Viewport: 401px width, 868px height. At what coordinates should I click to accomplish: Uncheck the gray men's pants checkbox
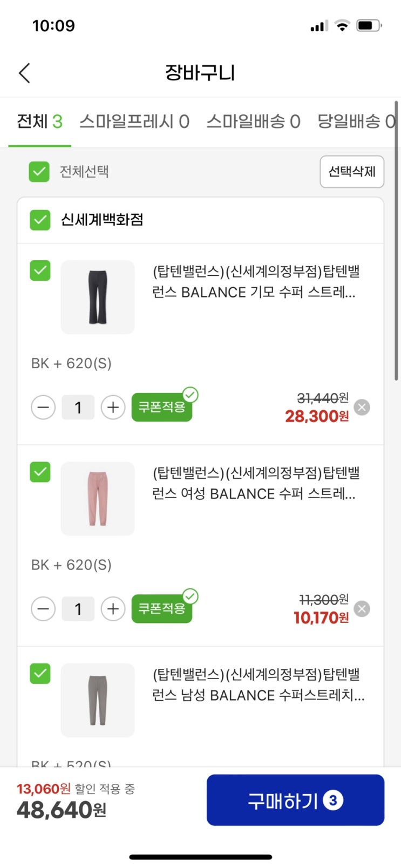coord(40,673)
